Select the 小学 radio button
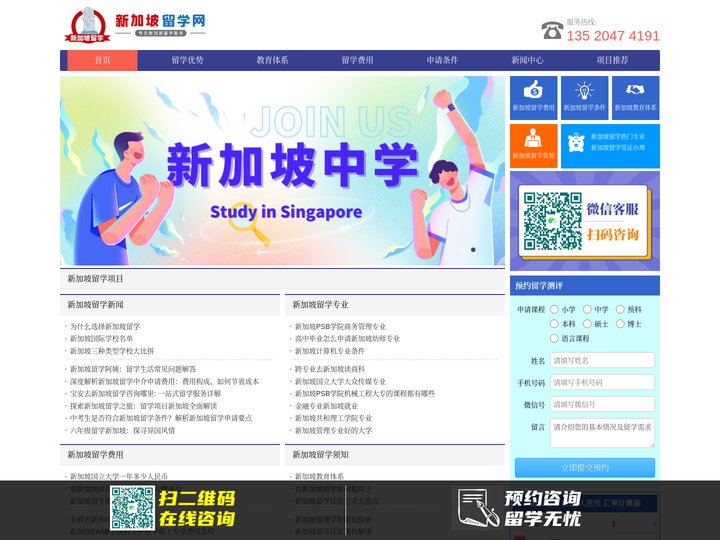This screenshot has width=720, height=540. 554,309
